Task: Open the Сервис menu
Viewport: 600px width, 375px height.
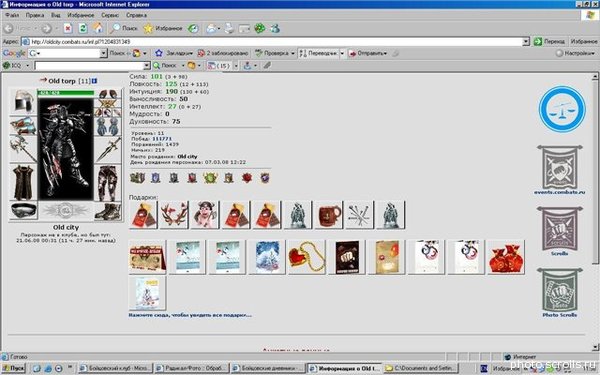Action: point(110,15)
